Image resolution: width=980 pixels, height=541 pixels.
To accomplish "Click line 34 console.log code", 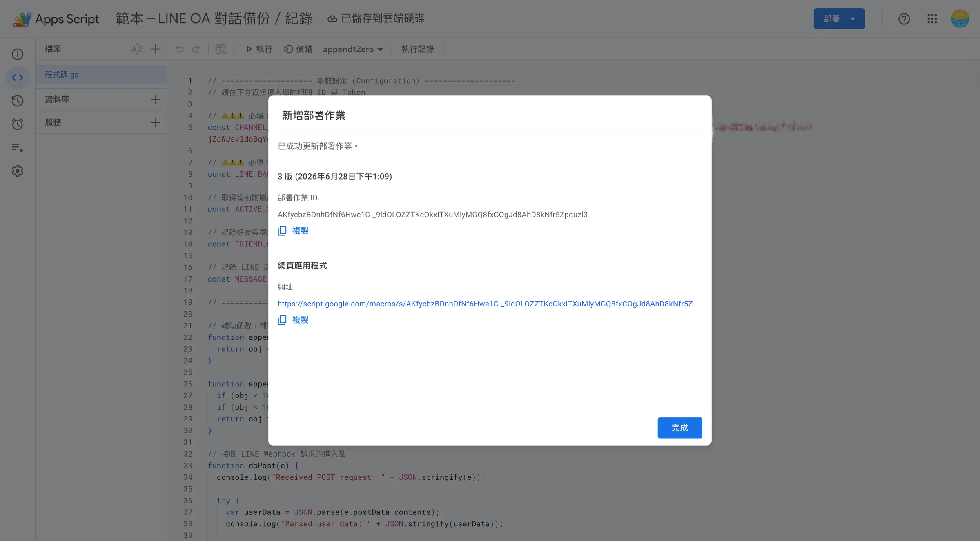I will [351, 477].
